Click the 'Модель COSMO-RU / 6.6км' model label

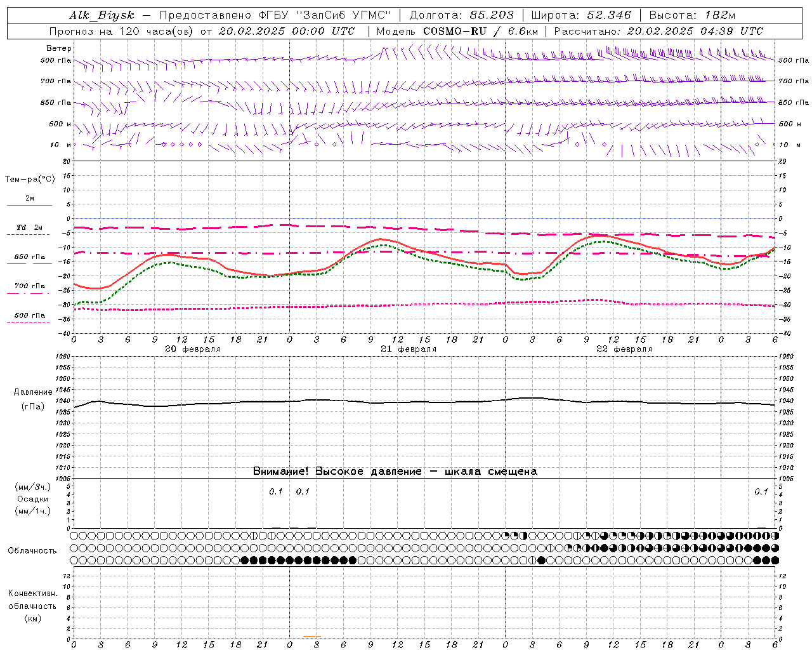[x=457, y=31]
